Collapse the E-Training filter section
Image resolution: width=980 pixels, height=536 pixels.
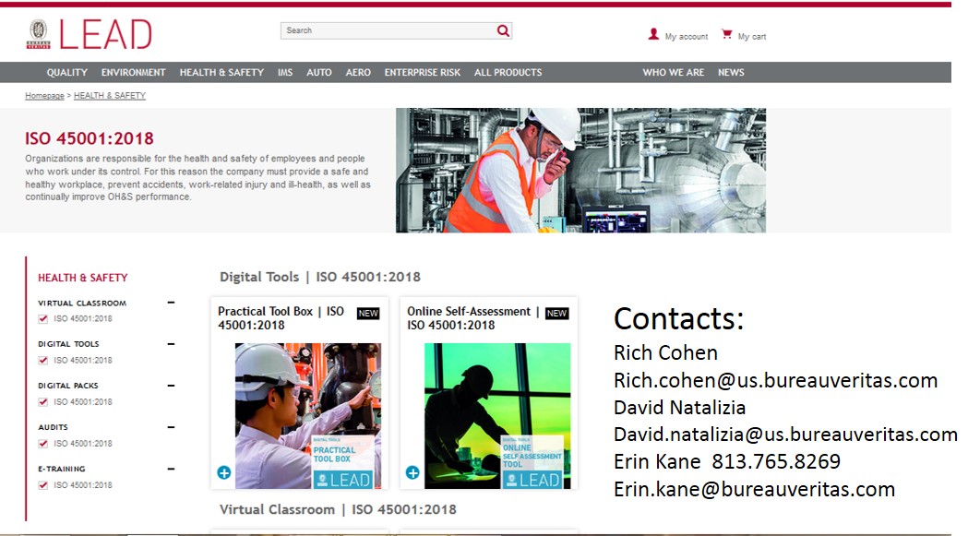click(171, 469)
